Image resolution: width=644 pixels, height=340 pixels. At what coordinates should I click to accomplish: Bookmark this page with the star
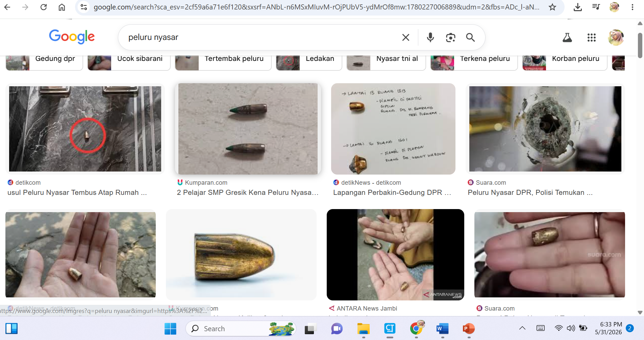(552, 7)
